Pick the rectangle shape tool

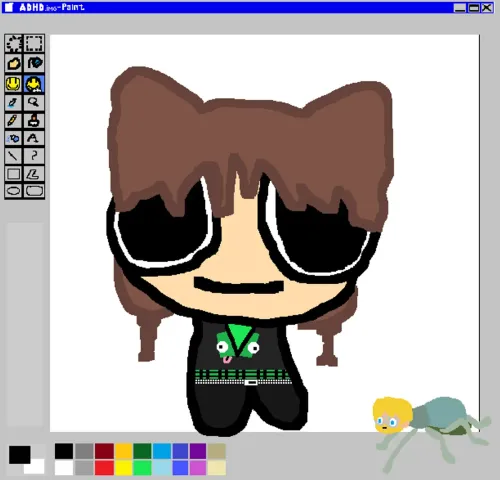(x=14, y=173)
